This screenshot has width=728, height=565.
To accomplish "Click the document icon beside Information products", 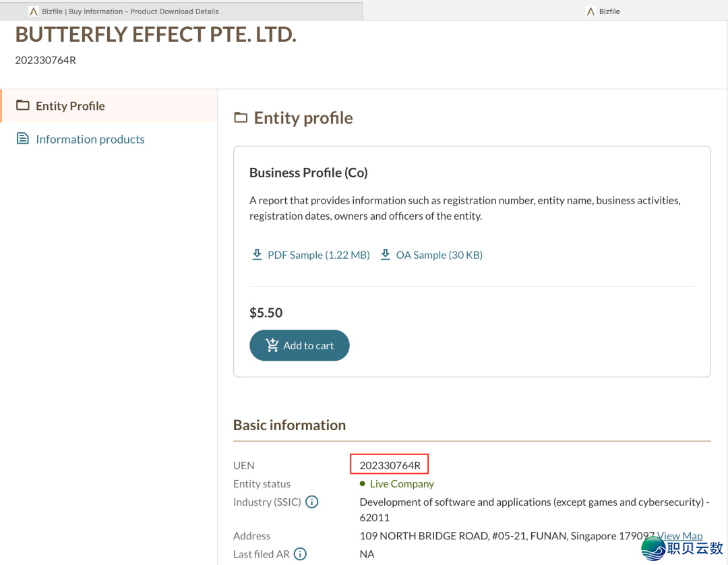I will click(x=23, y=139).
